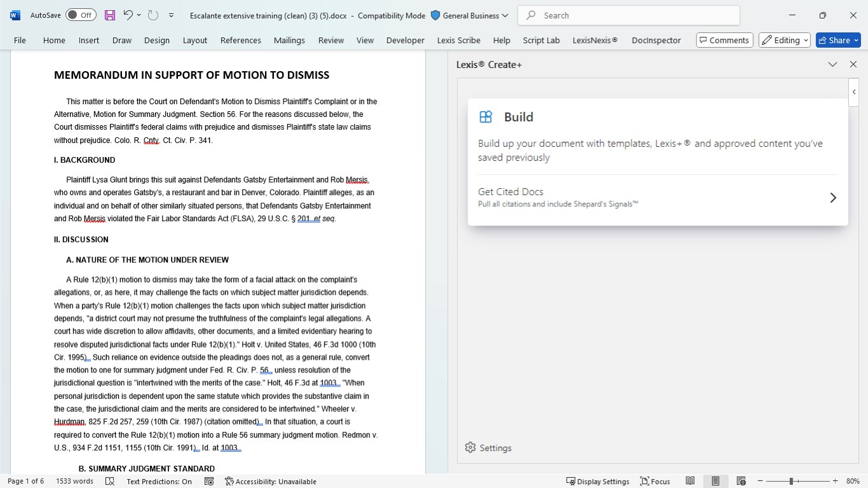The height and width of the screenshot is (488, 868).
Task: Undo the last action
Action: tap(128, 15)
